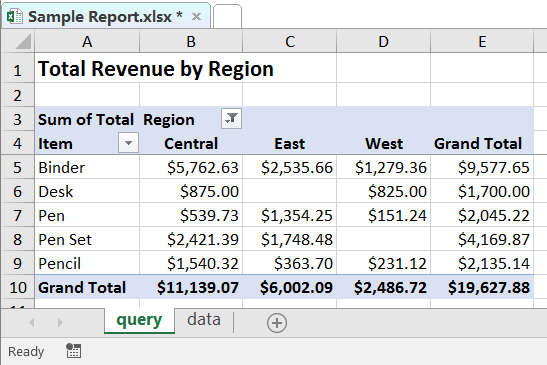Select cell with $231.12
The image size is (547, 365).
coord(383,263)
